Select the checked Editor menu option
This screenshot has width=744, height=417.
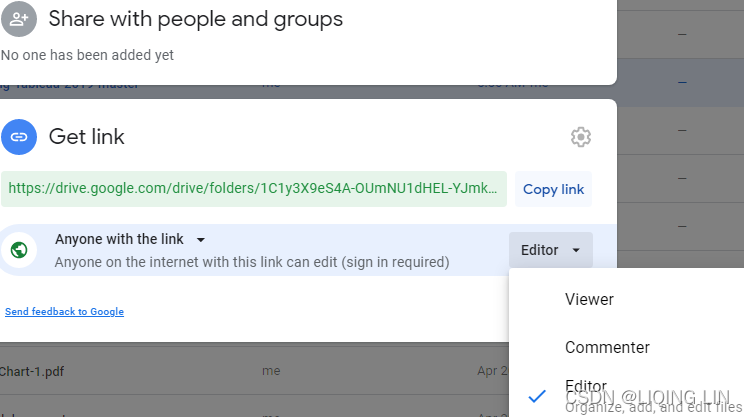click(626, 395)
